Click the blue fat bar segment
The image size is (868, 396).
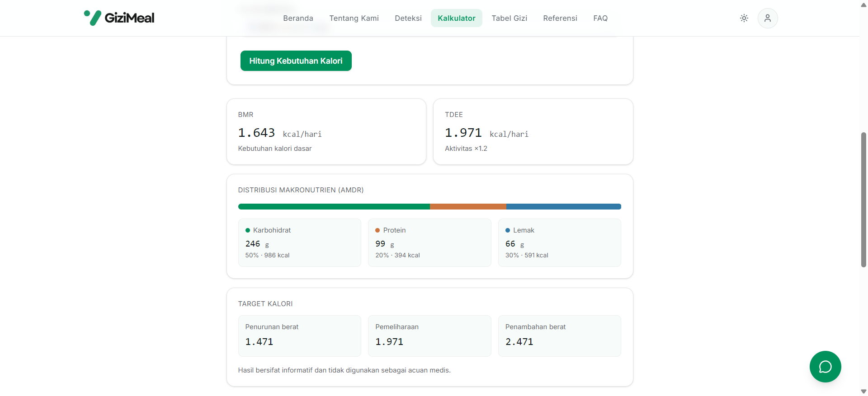(x=564, y=206)
